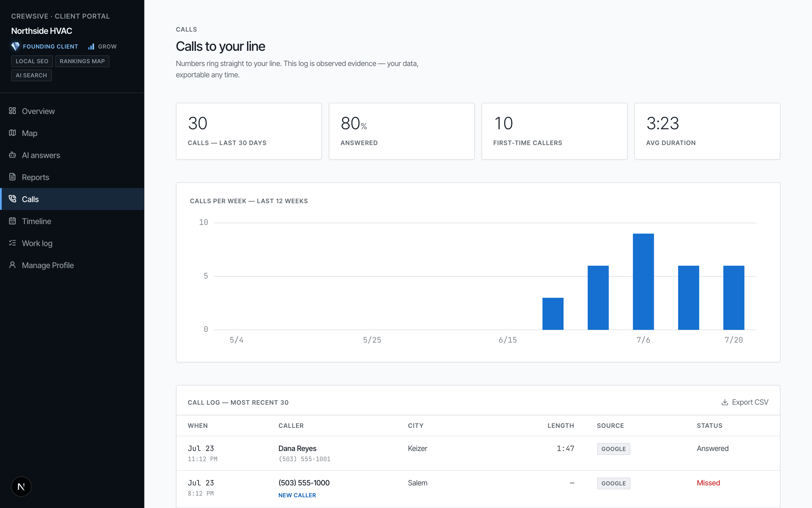812x508 pixels.
Task: Click the city Keizer cell
Action: (x=417, y=448)
